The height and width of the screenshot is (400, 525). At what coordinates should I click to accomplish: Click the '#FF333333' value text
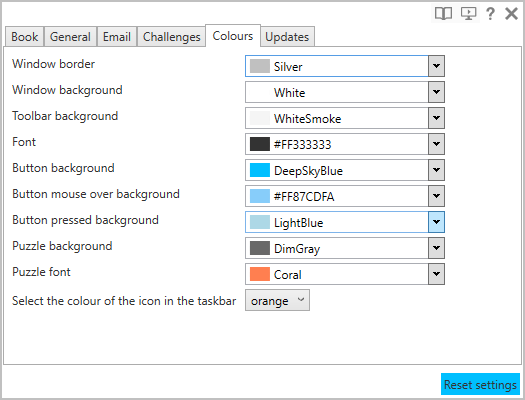tap(302, 145)
